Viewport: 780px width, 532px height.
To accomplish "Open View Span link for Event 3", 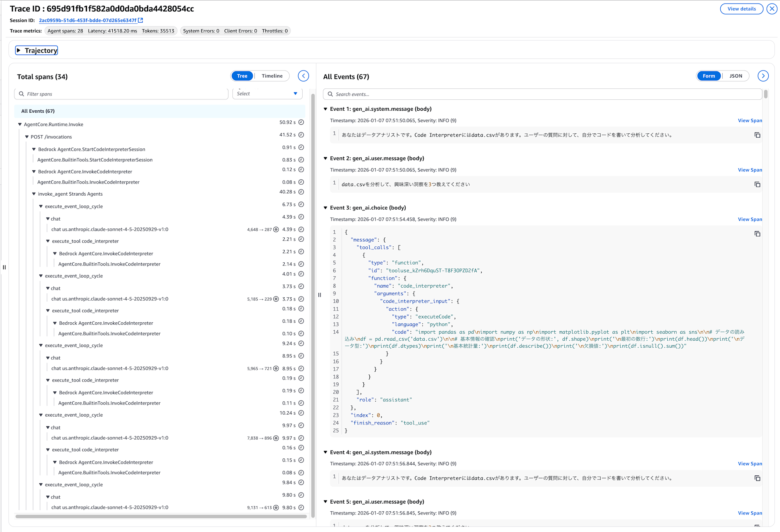I will coord(750,219).
